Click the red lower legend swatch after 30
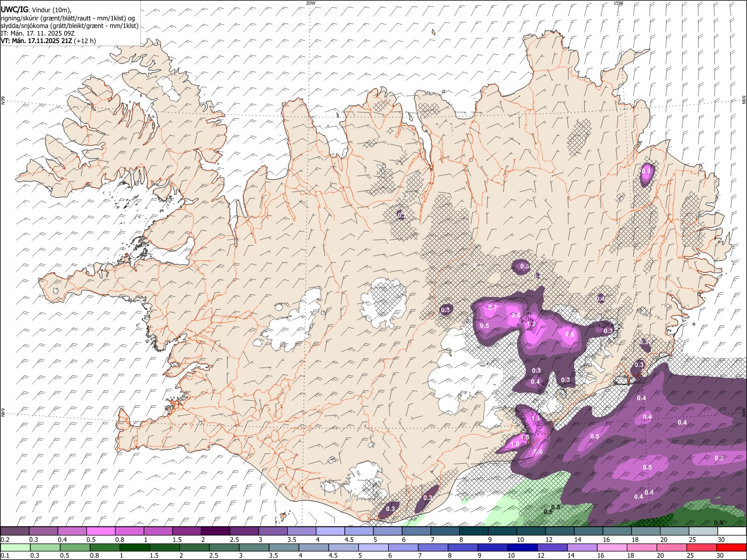The image size is (747, 560). tap(730, 547)
